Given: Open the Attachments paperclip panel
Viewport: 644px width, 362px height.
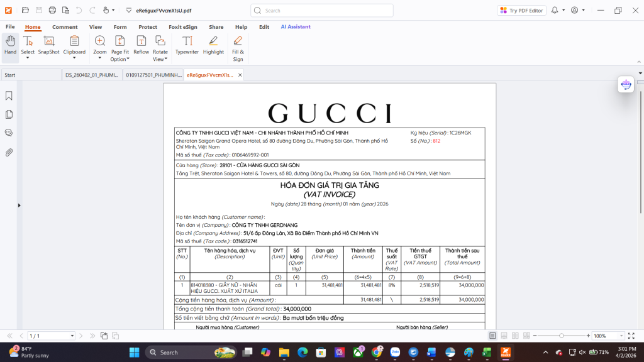Looking at the screenshot, I should coord(9,152).
